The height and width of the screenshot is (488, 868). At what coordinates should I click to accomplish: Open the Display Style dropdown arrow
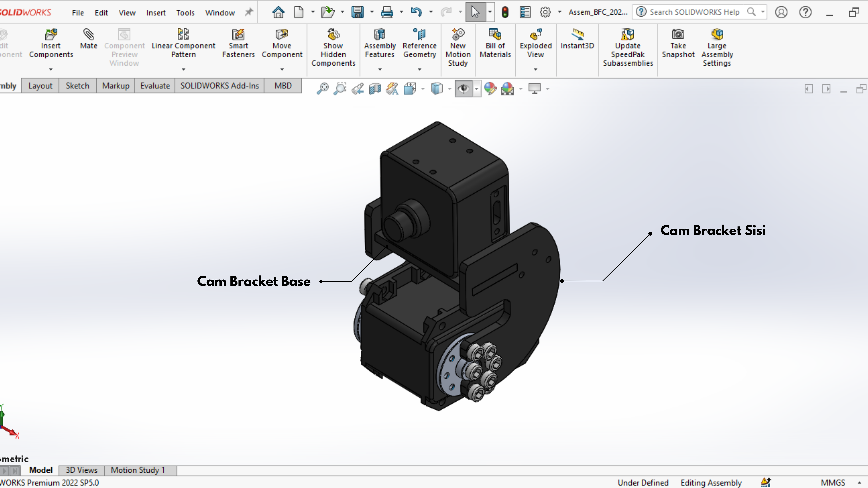[x=449, y=89]
